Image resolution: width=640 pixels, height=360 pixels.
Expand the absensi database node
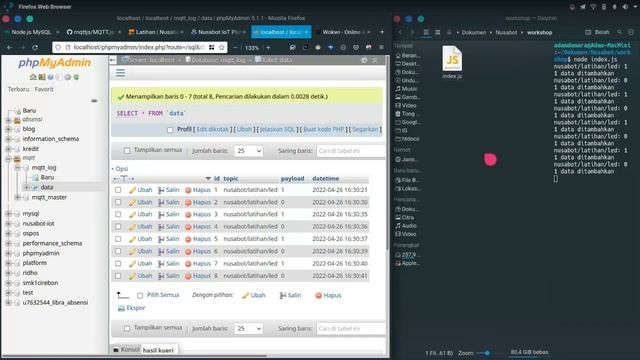8,120
